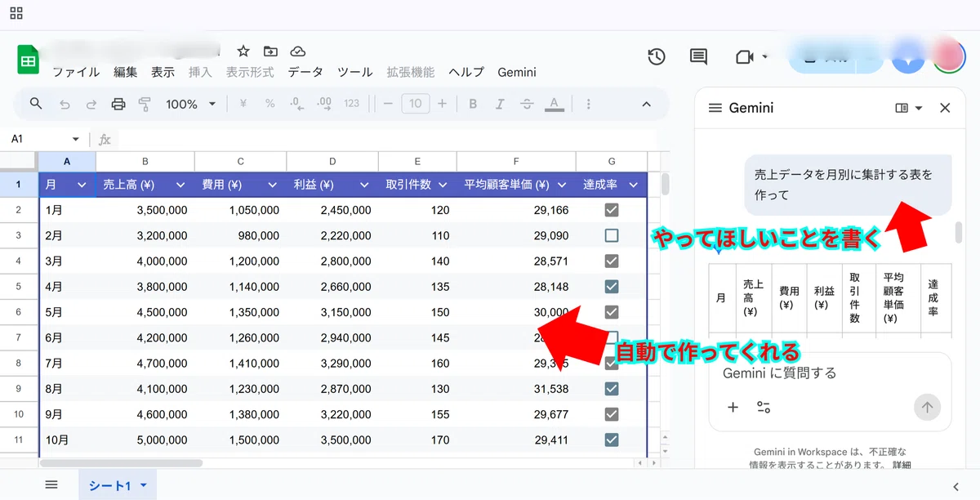
Task: Open the データ menu
Action: click(305, 72)
